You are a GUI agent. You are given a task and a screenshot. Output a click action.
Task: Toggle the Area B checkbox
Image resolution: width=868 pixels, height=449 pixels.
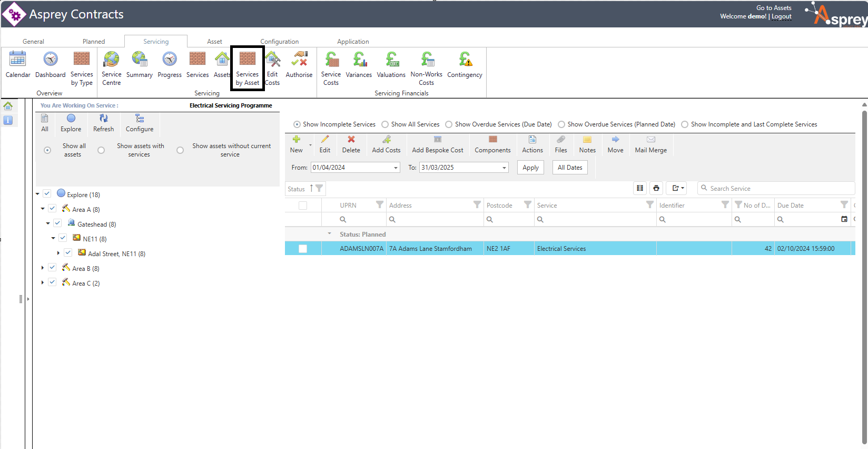click(x=52, y=268)
